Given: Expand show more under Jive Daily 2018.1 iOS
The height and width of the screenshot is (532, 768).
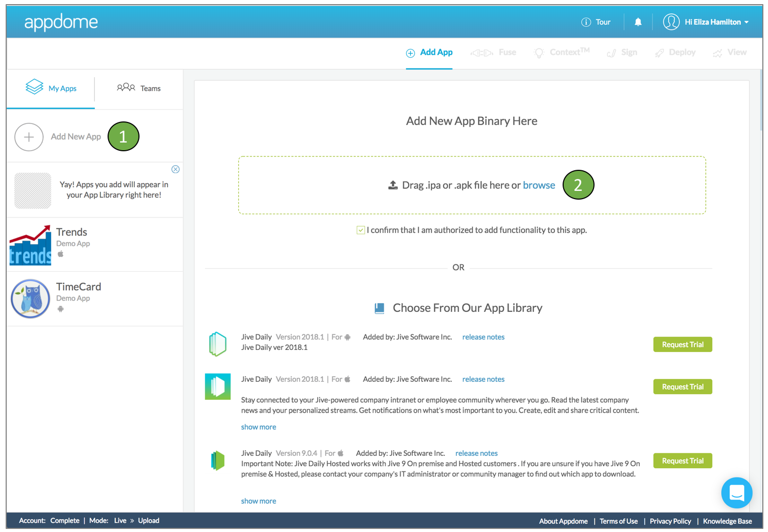Looking at the screenshot, I should point(258,427).
